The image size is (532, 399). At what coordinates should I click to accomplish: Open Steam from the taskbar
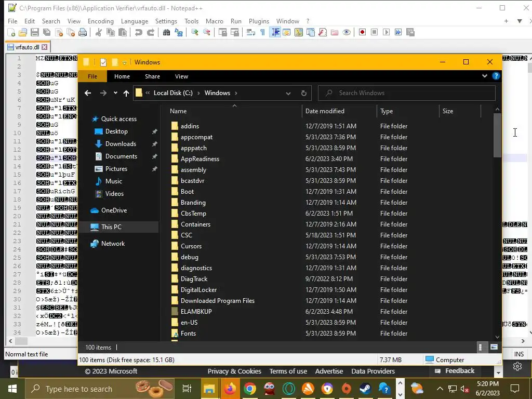point(365,389)
